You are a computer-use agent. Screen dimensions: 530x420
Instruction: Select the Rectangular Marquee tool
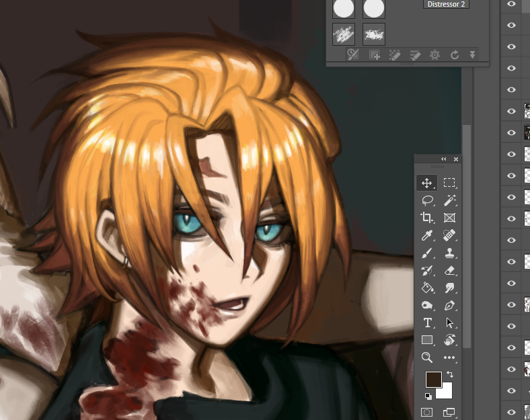click(x=449, y=183)
